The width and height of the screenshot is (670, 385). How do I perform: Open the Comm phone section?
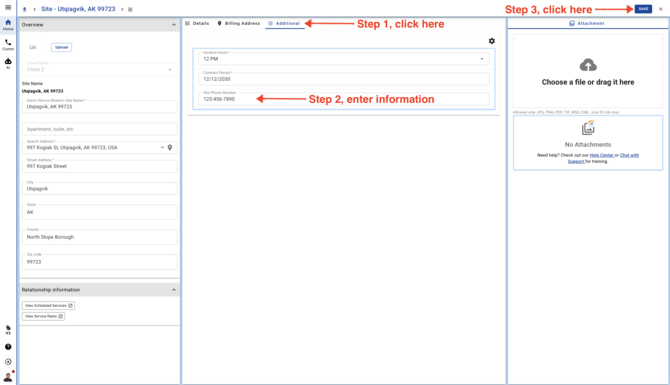pyautogui.click(x=8, y=44)
